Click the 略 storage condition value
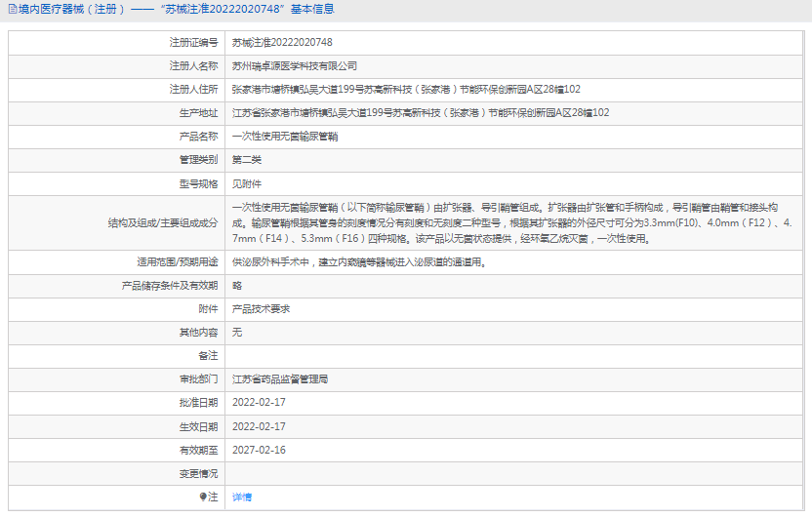 click(237, 286)
